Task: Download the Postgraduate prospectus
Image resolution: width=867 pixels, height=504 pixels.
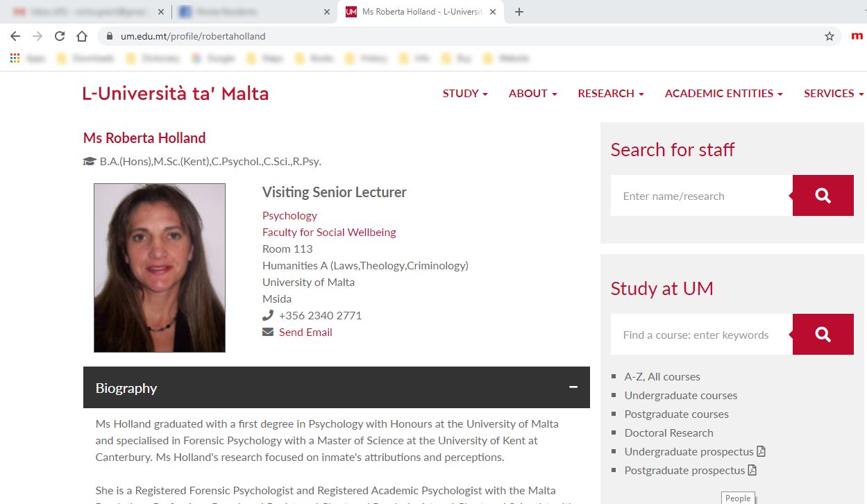Action: pyautogui.click(x=691, y=470)
